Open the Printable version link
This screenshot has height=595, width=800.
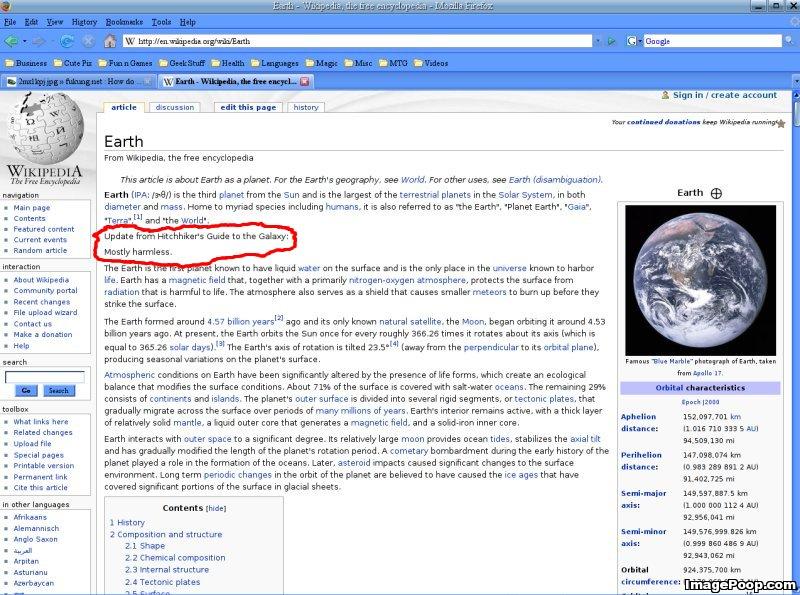(x=44, y=465)
